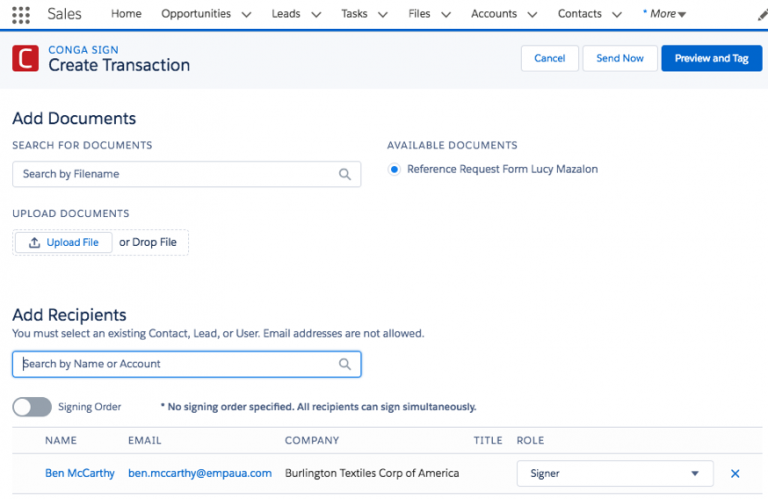Open the Ben McCarthy contact link
The image size is (768, 499).
(80, 473)
